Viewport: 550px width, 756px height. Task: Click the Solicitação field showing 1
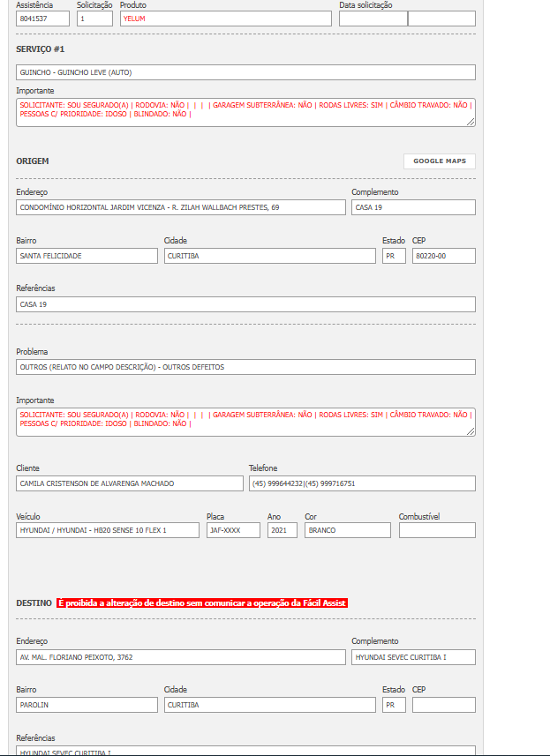tap(94, 19)
